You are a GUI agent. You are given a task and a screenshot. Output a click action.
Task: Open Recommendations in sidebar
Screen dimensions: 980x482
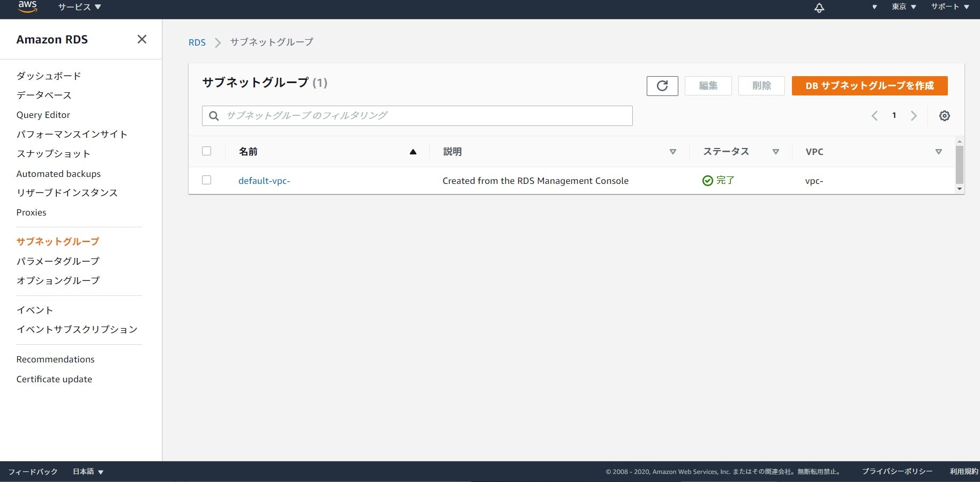pyautogui.click(x=55, y=359)
